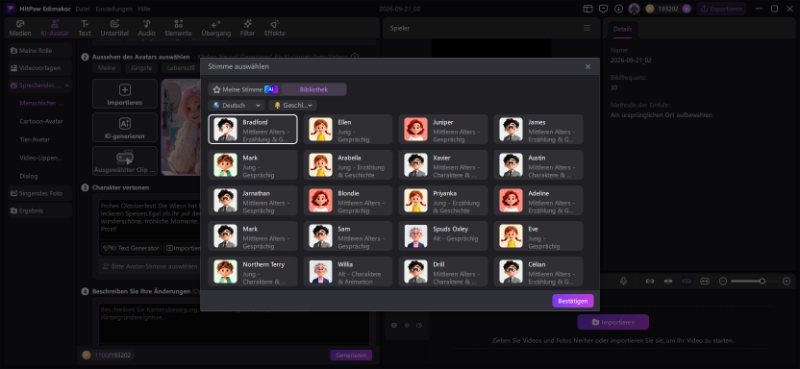Viewport: 800px width, 369px height.
Task: Open the Einstellungen menu
Action: tap(114, 9)
